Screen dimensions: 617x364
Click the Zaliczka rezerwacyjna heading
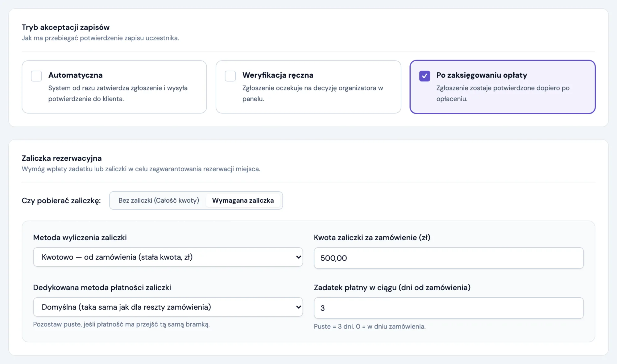(x=62, y=158)
